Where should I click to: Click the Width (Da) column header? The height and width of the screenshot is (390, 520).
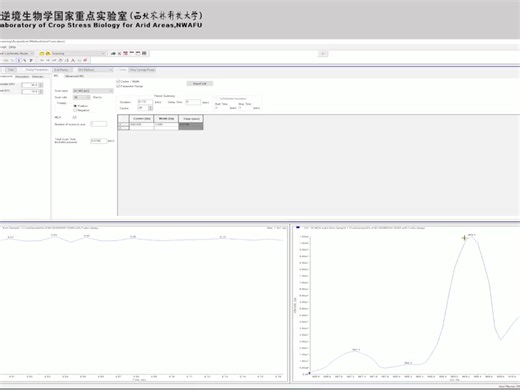click(166, 118)
